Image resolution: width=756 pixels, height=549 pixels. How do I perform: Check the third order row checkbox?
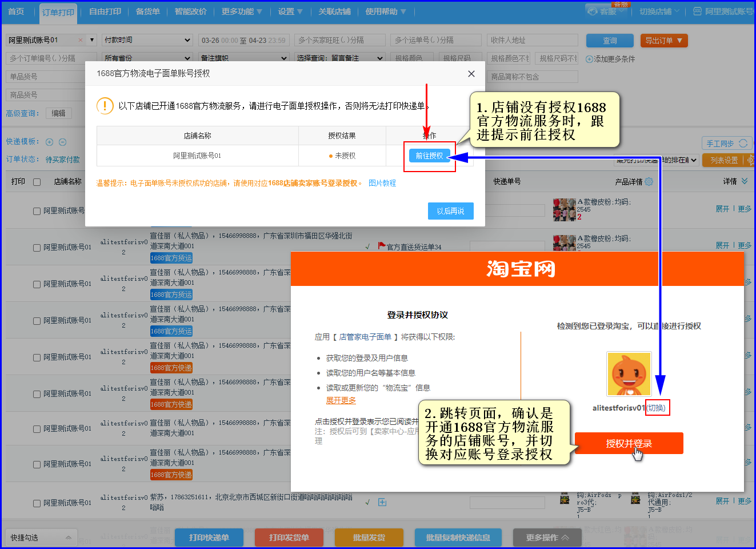tap(37, 284)
